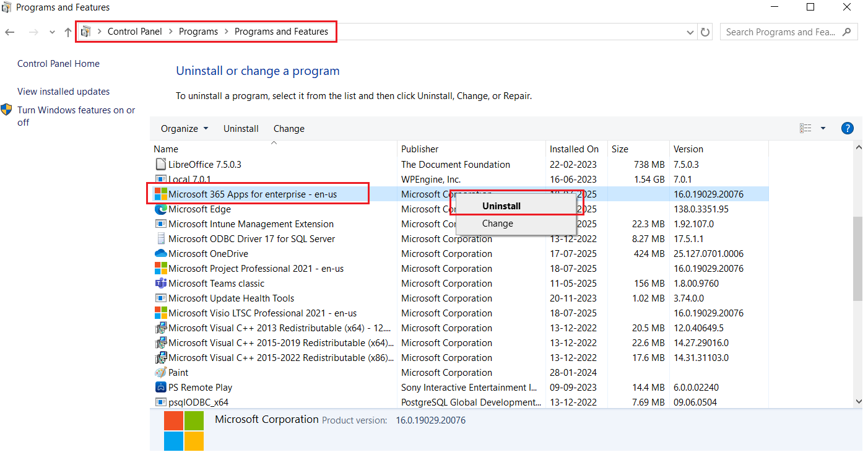Navigate up one level with Up arrow
Screen dimensions: 868x452
click(x=68, y=32)
